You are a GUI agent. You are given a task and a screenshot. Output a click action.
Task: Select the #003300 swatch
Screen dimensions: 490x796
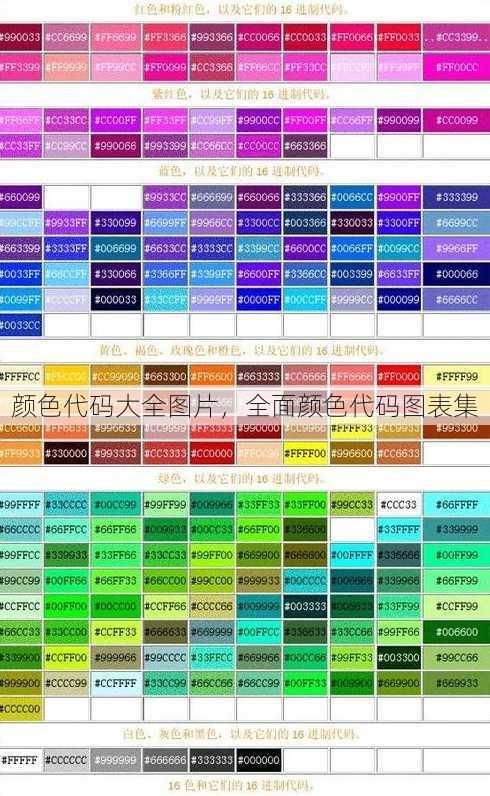coord(399,658)
